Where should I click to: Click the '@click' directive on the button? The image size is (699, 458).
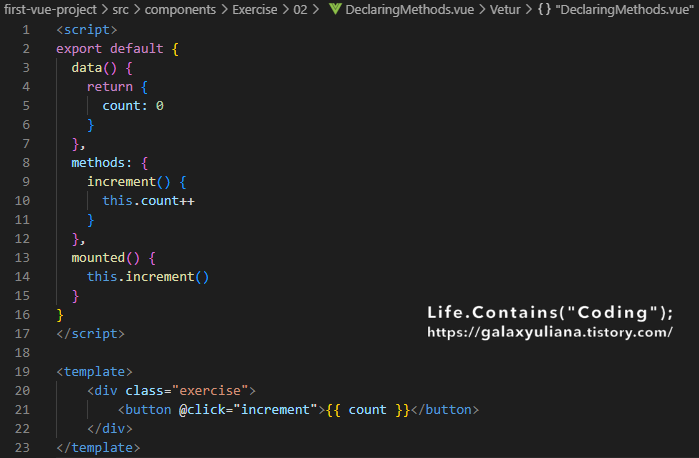202,410
